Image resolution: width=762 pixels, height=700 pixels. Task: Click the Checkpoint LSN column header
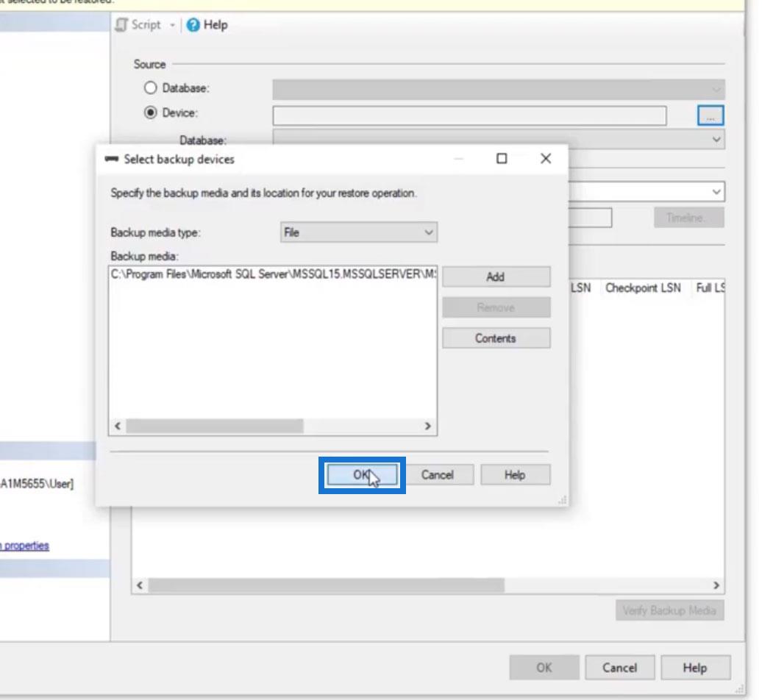(643, 288)
